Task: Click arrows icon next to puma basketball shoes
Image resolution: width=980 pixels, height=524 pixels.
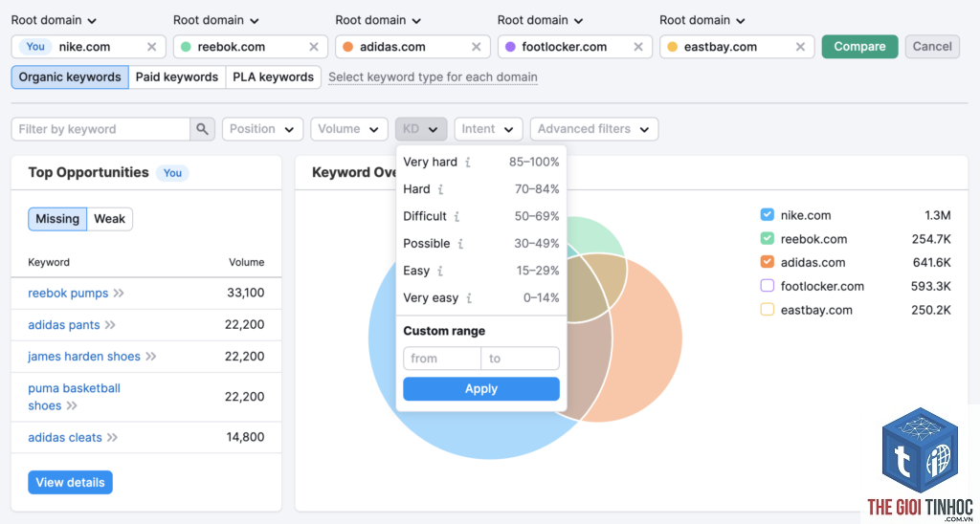Action: tap(72, 406)
